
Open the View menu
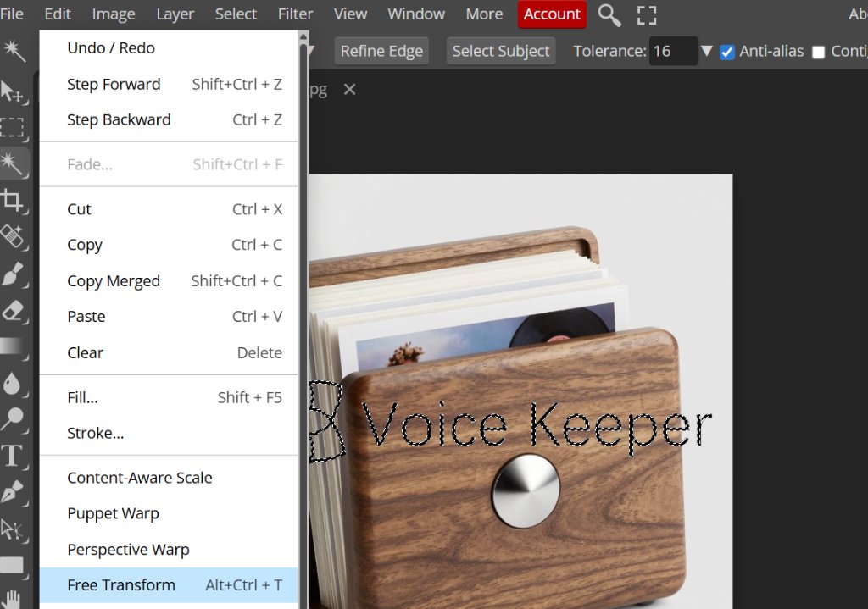coord(350,14)
